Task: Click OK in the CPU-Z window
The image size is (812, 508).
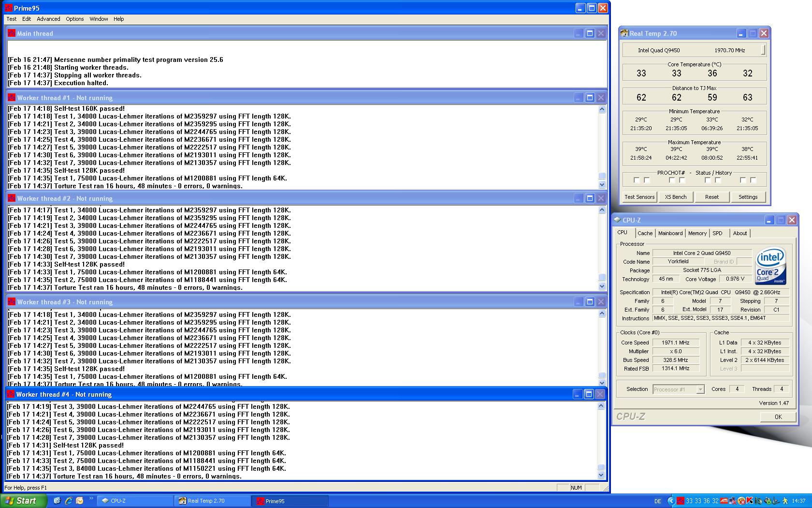Action: click(x=778, y=417)
